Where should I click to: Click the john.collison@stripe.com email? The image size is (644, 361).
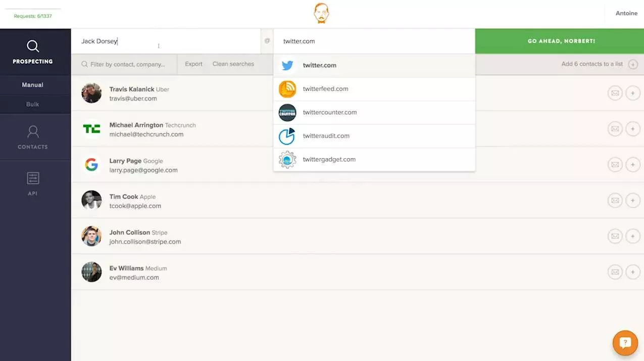tap(145, 242)
